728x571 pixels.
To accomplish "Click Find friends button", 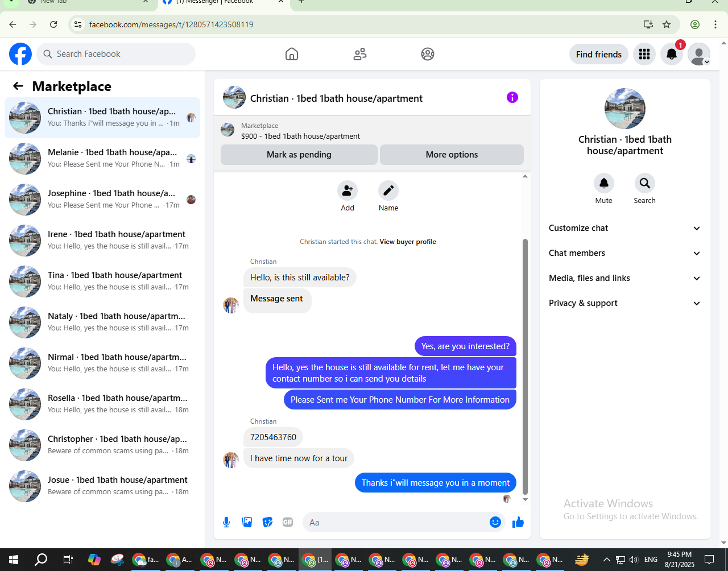I will pos(599,54).
